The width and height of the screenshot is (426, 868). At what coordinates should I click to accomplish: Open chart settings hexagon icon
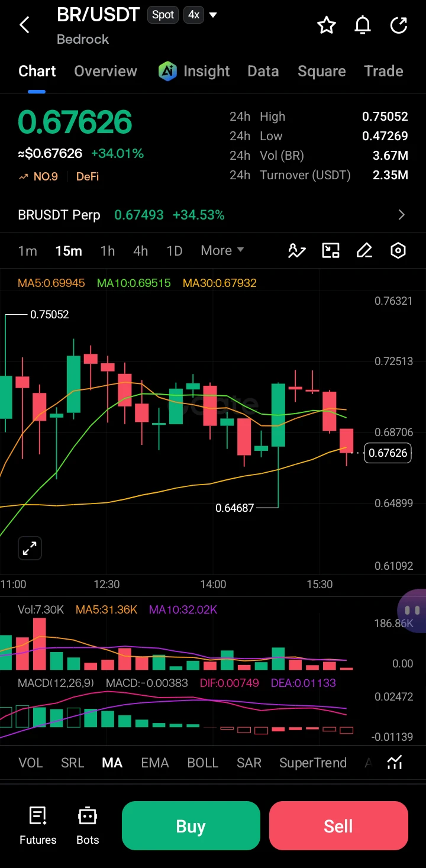[398, 251]
